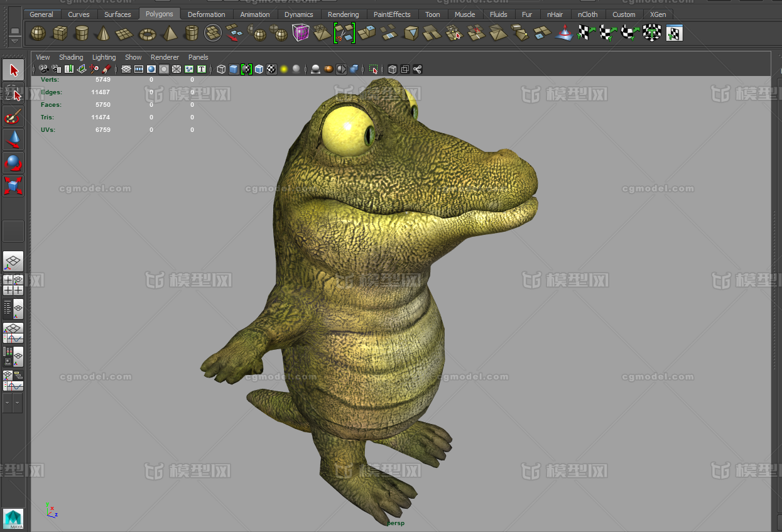Viewport: 782px width, 532px height.
Task: Click the polygon cube shelf icon
Action: (x=60, y=33)
